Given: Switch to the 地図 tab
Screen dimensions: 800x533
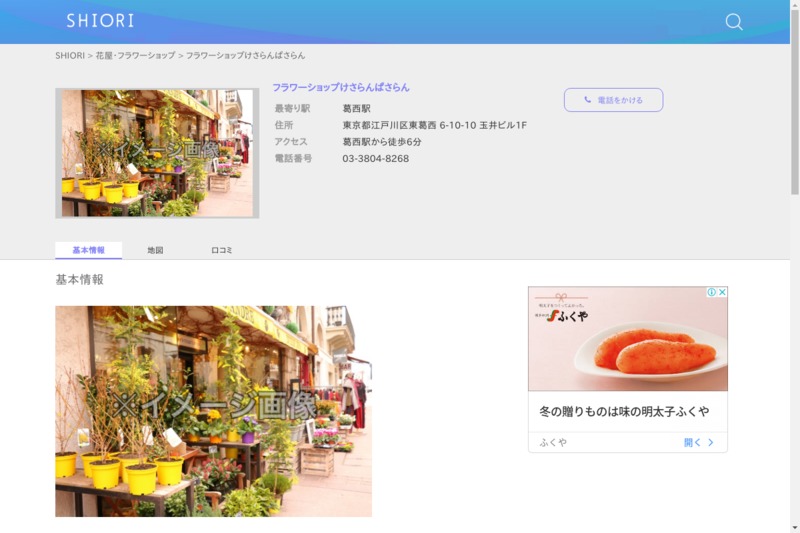Looking at the screenshot, I should [155, 250].
